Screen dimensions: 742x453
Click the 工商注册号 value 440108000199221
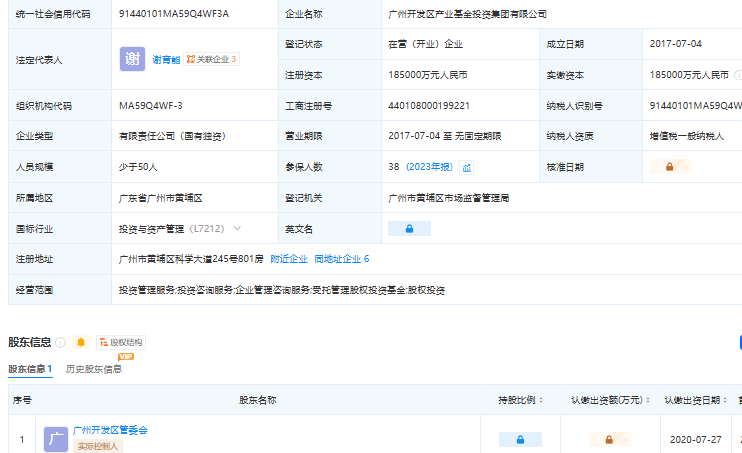point(429,106)
